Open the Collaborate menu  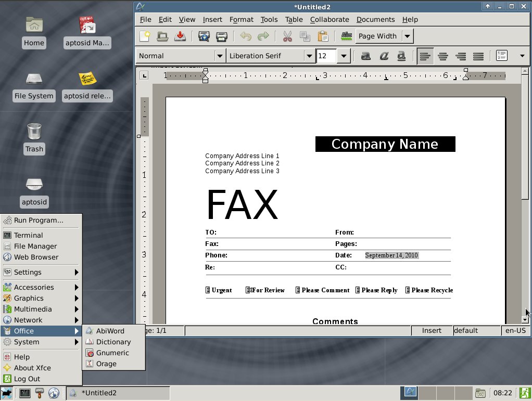pyautogui.click(x=330, y=19)
